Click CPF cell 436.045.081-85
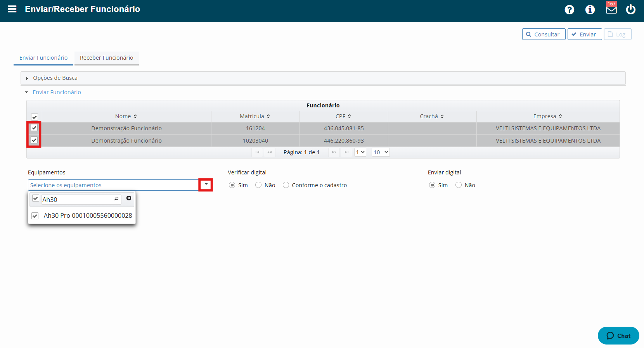This screenshot has width=644, height=348. (x=344, y=128)
